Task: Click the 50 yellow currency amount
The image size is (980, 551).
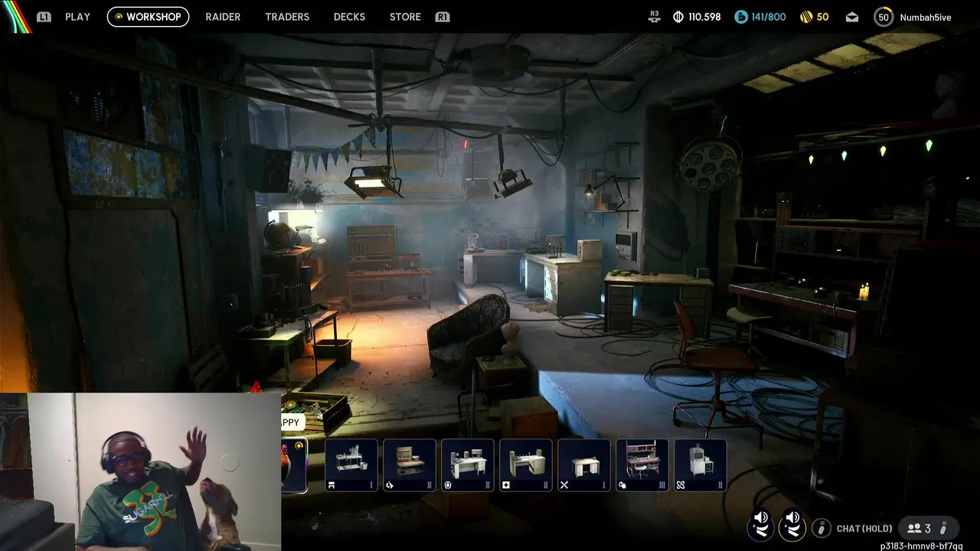Action: (822, 17)
